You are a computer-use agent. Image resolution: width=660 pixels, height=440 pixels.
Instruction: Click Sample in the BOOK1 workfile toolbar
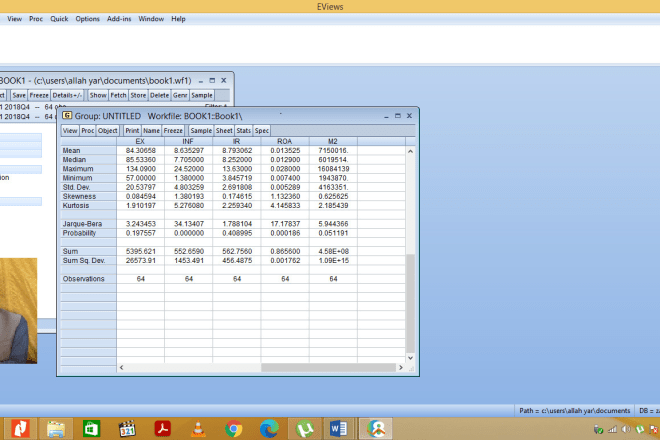pyautogui.click(x=202, y=95)
